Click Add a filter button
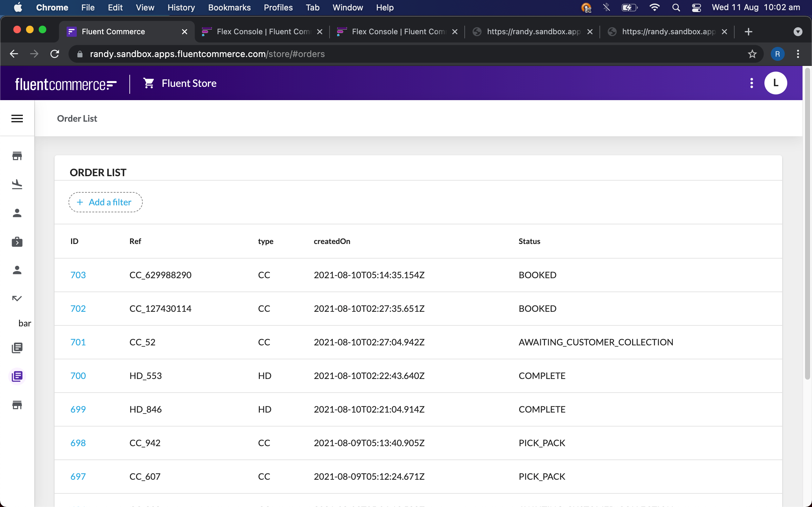 (x=105, y=202)
